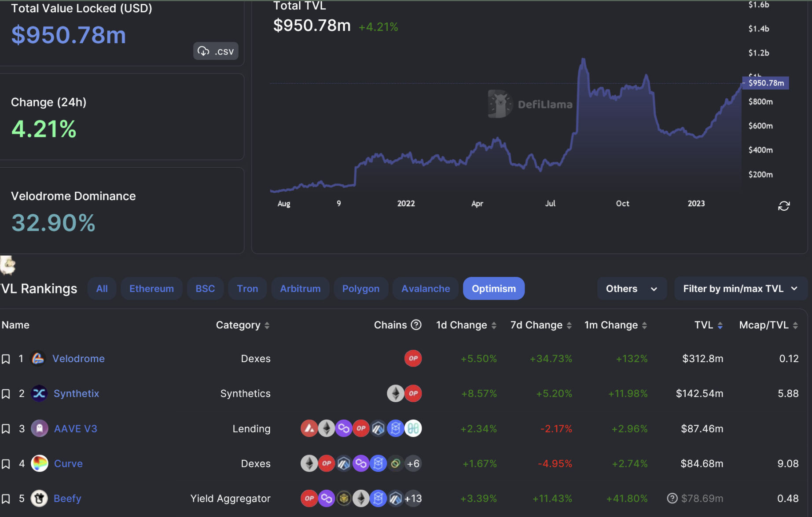This screenshot has width=812, height=517.
Task: Open the Beefy protocol page
Action: [x=67, y=499]
